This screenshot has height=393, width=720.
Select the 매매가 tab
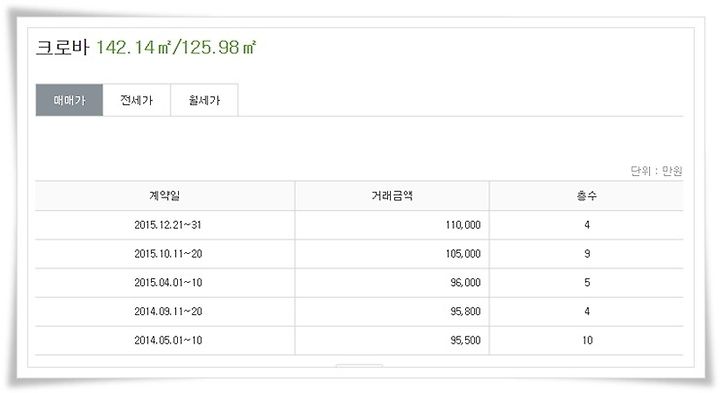tap(69, 100)
